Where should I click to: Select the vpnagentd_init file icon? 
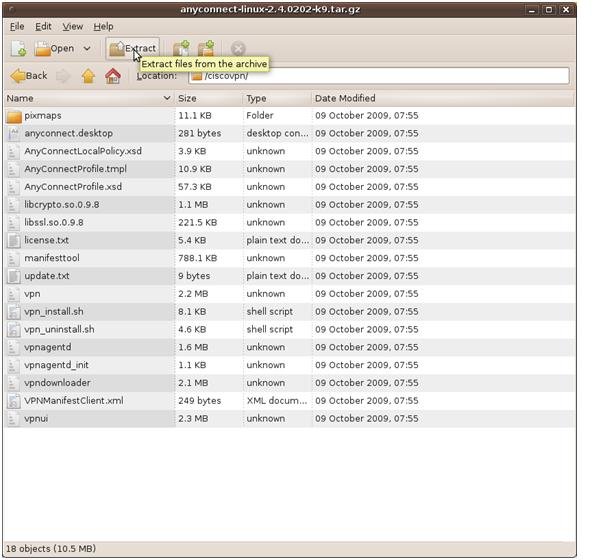pos(14,365)
